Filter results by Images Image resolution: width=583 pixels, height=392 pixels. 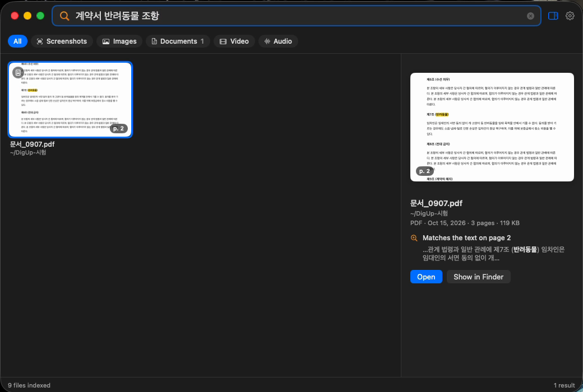(x=119, y=41)
